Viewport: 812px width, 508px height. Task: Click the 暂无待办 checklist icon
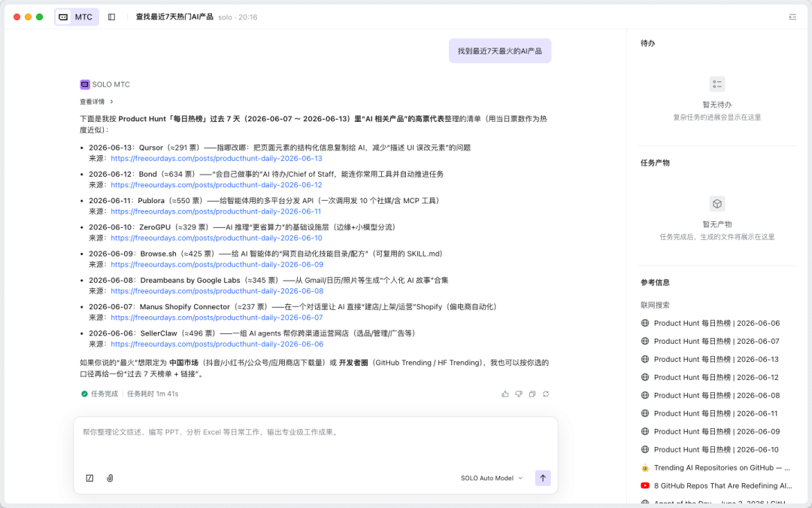717,84
